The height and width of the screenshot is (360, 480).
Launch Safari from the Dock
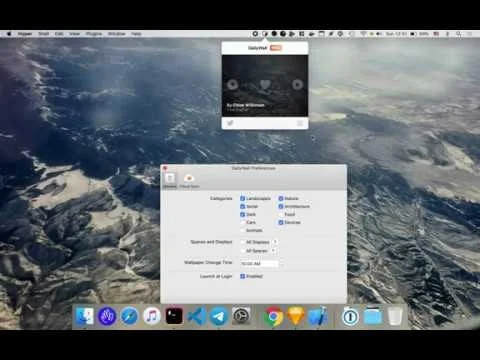129,316
